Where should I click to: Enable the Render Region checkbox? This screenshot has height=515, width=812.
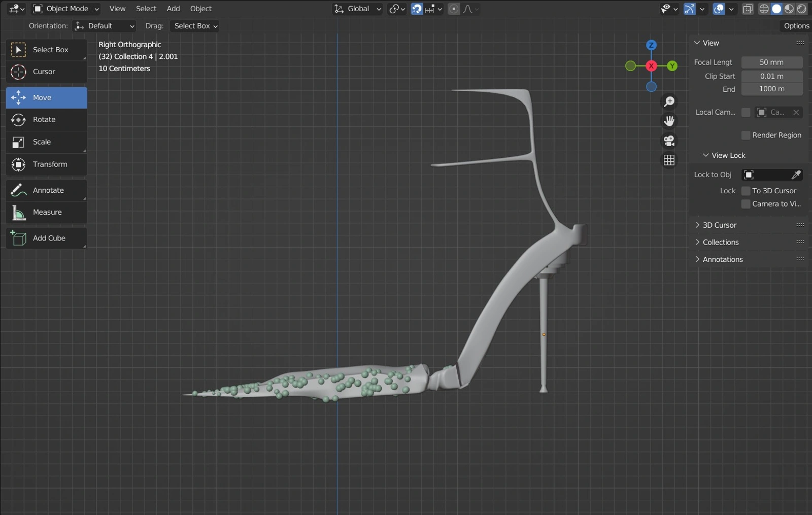point(746,135)
